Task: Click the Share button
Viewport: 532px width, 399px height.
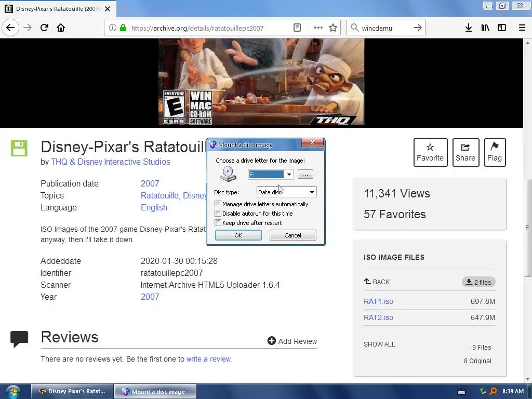Action: click(x=465, y=152)
